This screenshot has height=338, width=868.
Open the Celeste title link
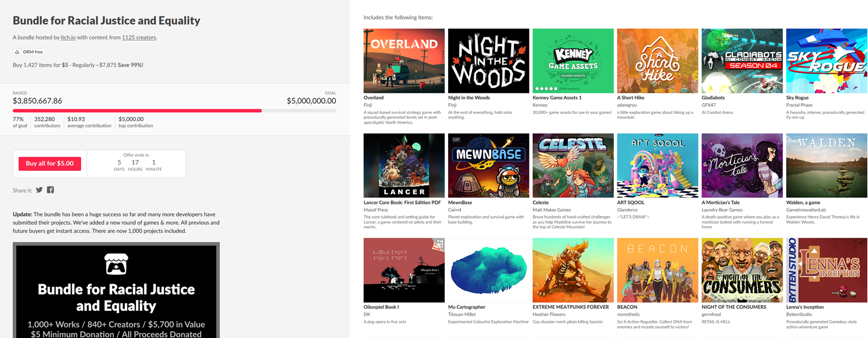540,202
